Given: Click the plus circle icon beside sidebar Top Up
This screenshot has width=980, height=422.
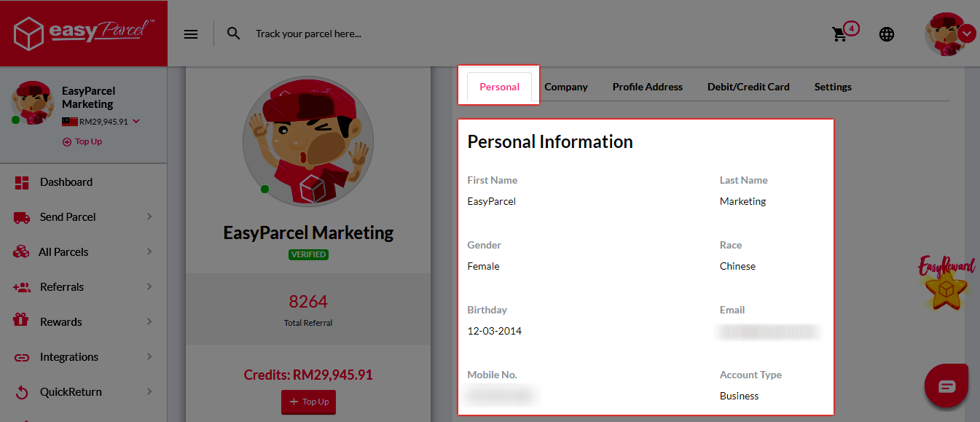Looking at the screenshot, I should pos(67,142).
